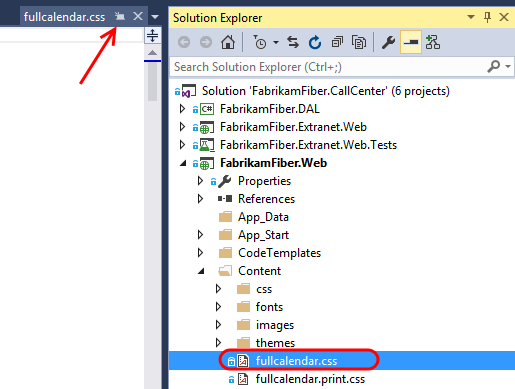Click the View Class Diagram icon
The height and width of the screenshot is (389, 515).
pyautogui.click(x=433, y=42)
